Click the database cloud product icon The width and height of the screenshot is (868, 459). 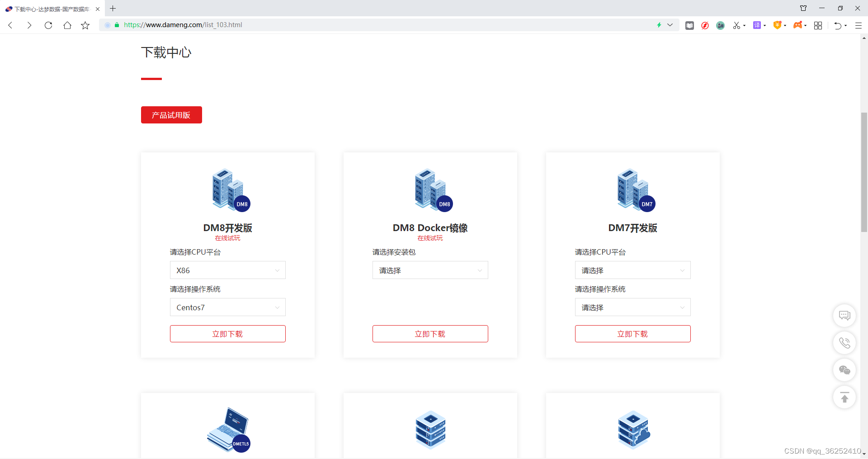pos(634,430)
